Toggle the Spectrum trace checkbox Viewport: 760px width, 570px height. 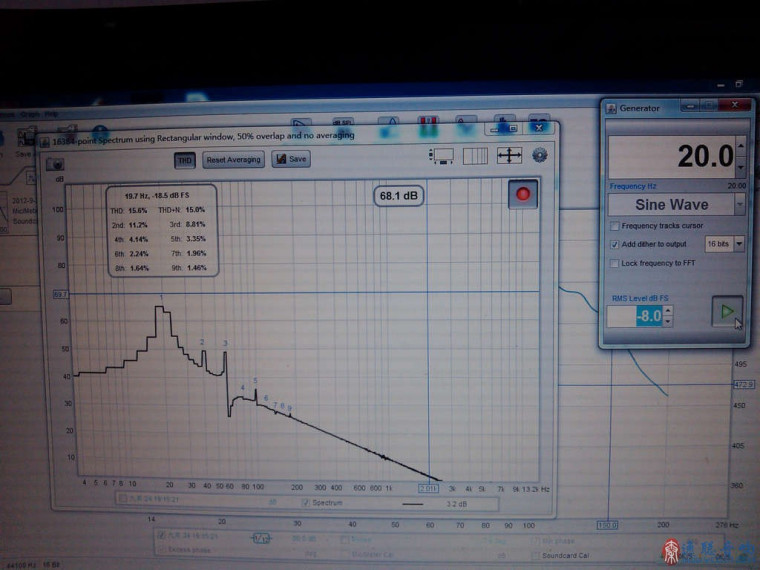point(305,503)
